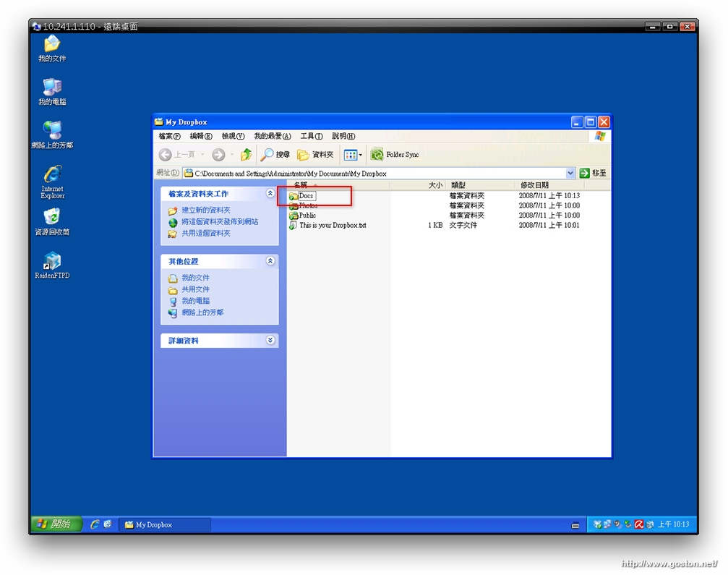
Task: Open the 編輯(E) menu
Action: point(200,136)
